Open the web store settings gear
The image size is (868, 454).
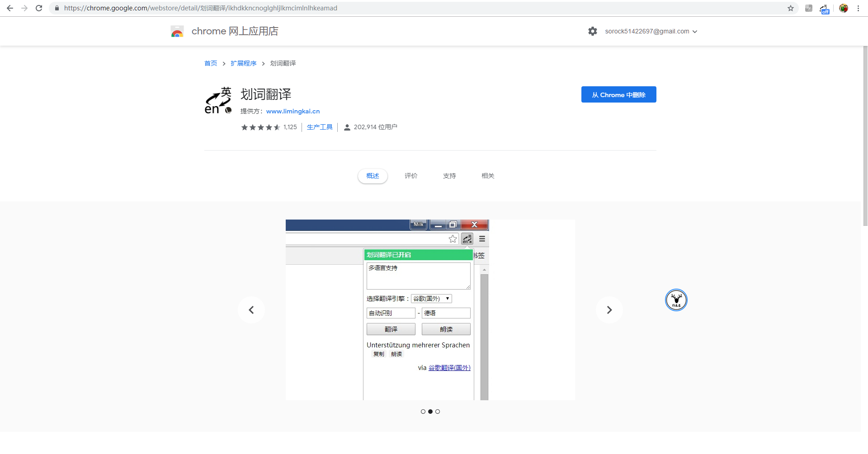[593, 31]
